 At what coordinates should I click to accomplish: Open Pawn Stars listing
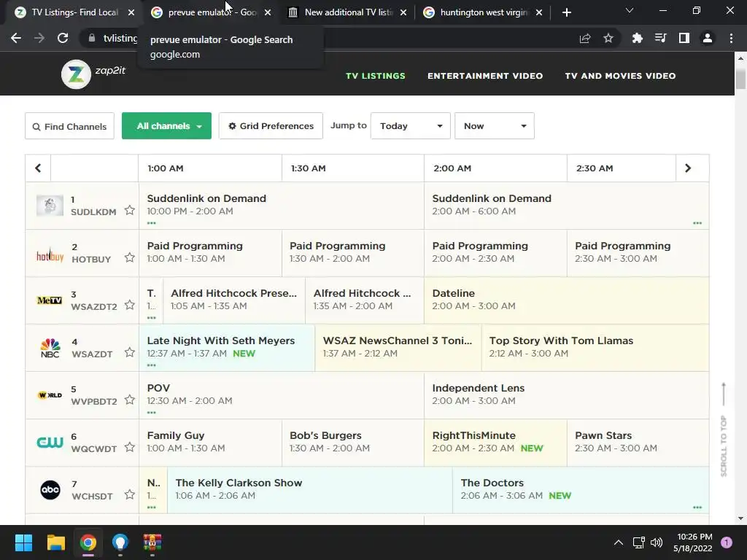[x=638, y=443]
